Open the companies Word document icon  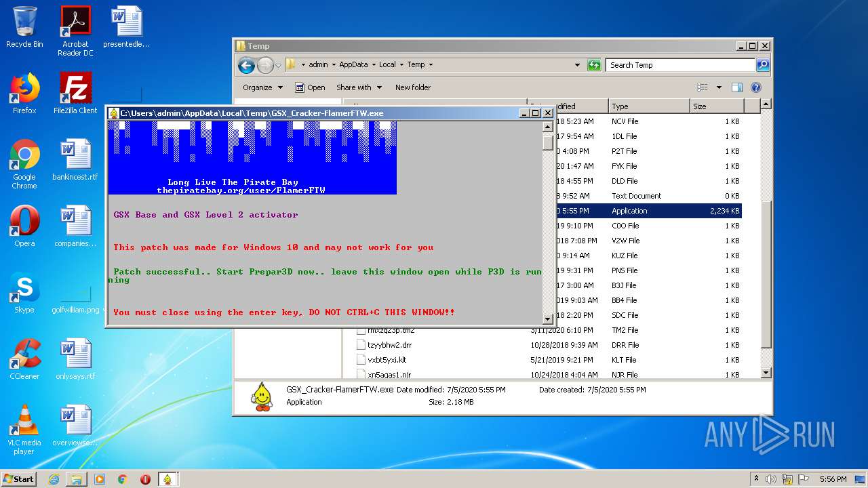pos(75,226)
